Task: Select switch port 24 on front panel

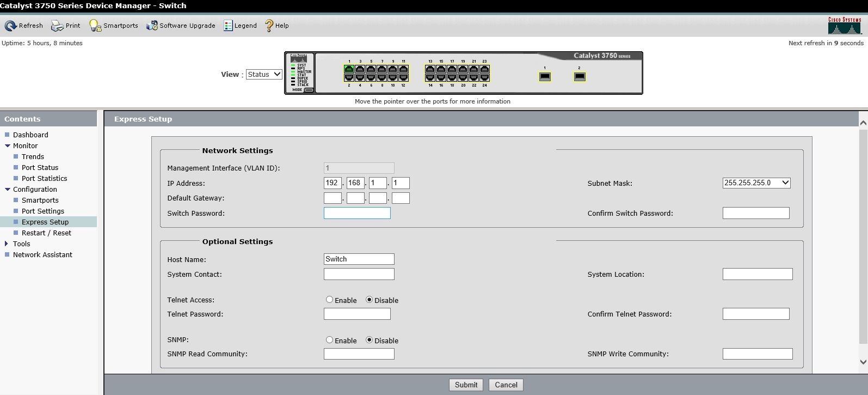Action: [x=484, y=77]
